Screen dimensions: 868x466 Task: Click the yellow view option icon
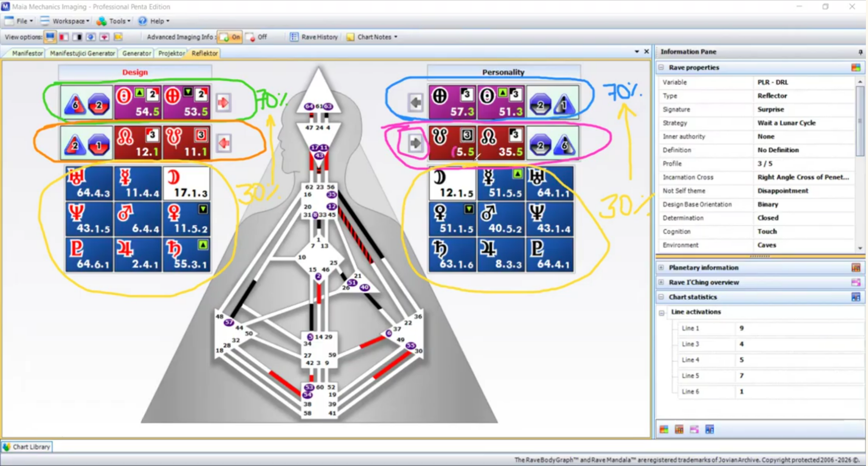click(x=118, y=37)
